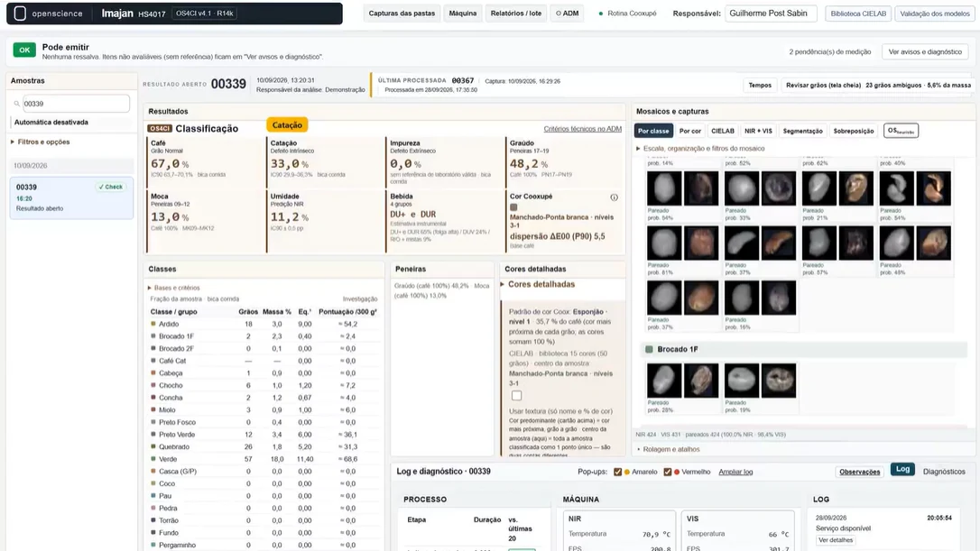This screenshot has height=551, width=980.
Task: Open Critérios técnicos no ADM link
Action: click(583, 129)
